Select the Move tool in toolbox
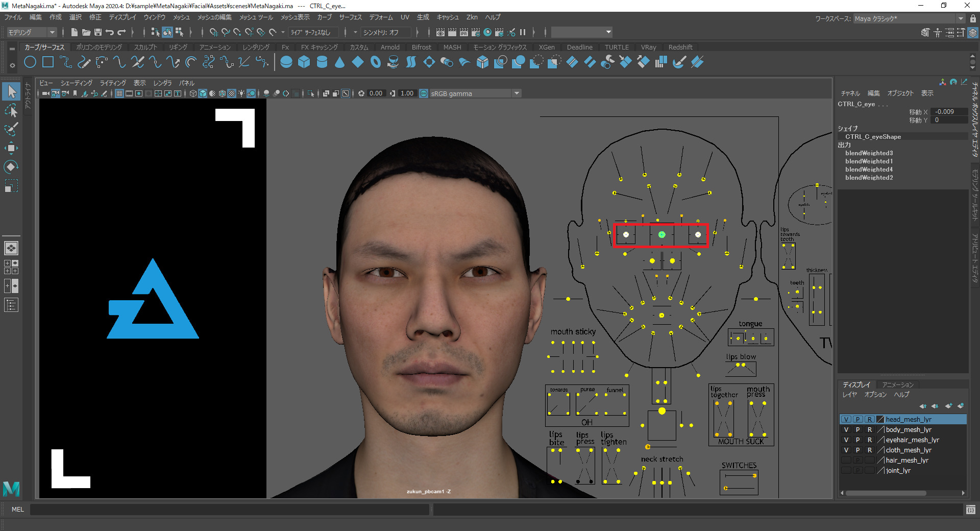The width and height of the screenshot is (980, 531). click(x=11, y=149)
